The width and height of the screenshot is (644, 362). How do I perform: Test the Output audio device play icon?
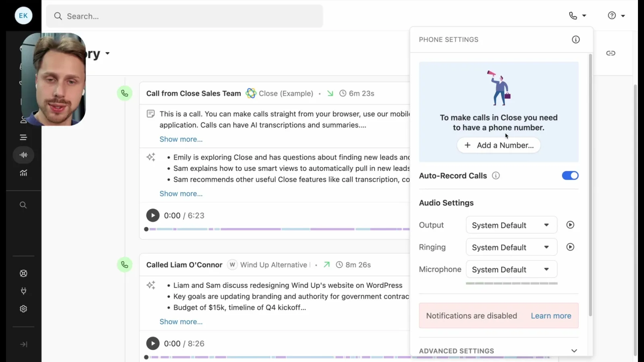(570, 225)
